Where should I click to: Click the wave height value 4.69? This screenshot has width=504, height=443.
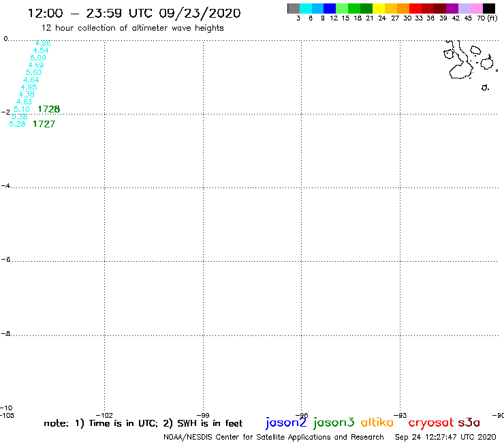tap(36, 65)
